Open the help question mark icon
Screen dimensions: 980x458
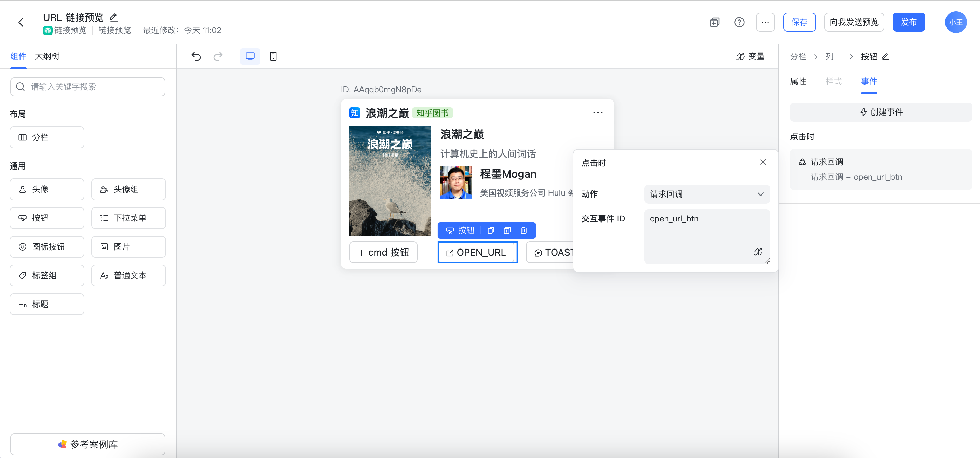tap(739, 22)
